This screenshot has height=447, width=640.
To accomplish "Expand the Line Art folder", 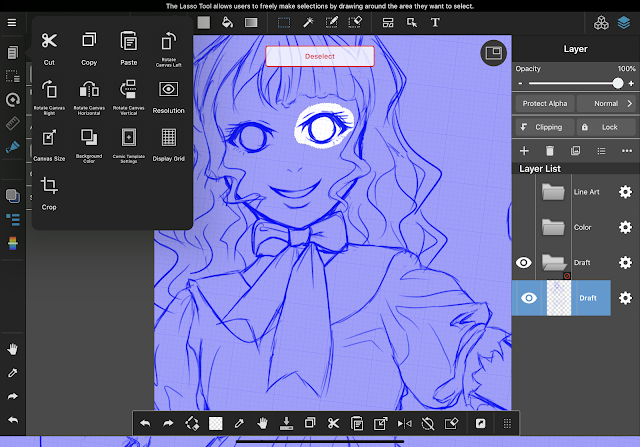I will click(553, 192).
